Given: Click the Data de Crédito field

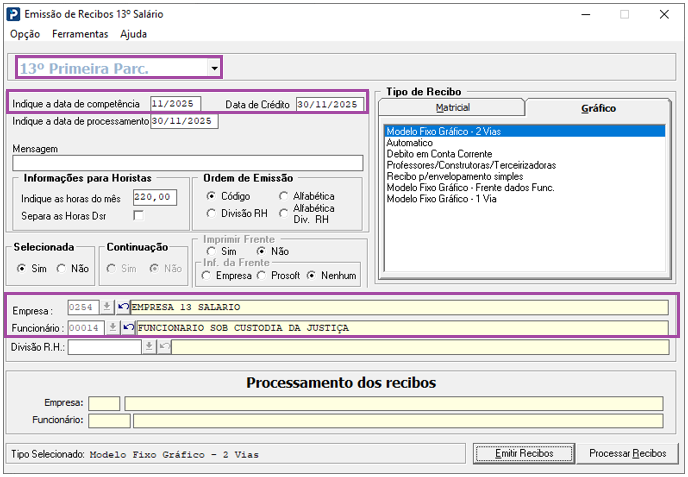Looking at the screenshot, I should click(330, 104).
